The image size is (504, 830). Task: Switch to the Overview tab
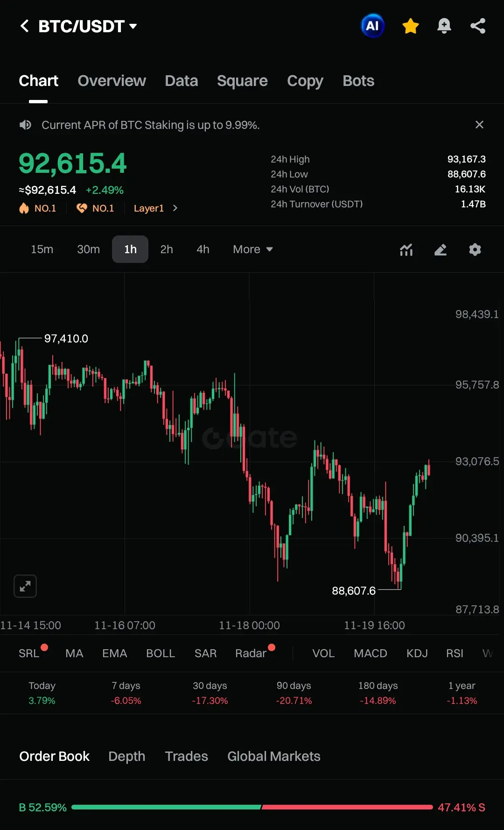coord(112,81)
